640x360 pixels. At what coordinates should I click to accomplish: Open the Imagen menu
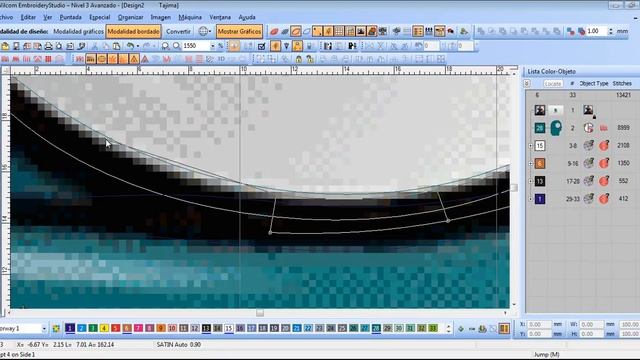[161, 17]
